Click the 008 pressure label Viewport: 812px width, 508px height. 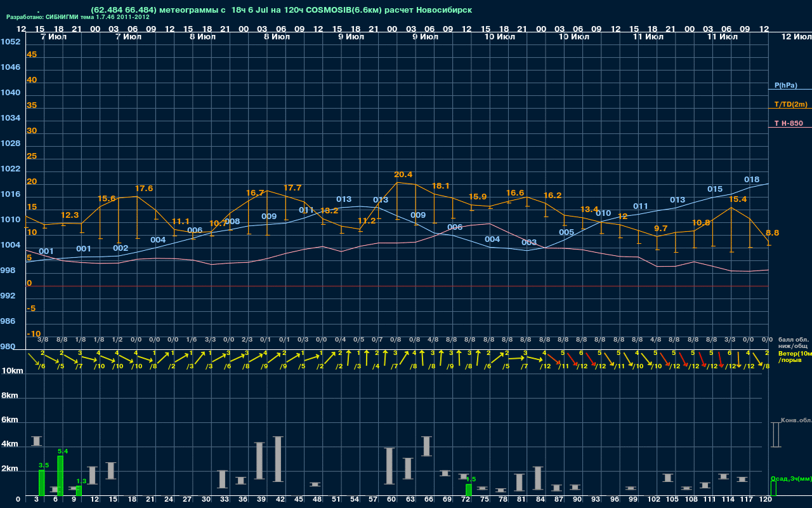click(x=232, y=222)
